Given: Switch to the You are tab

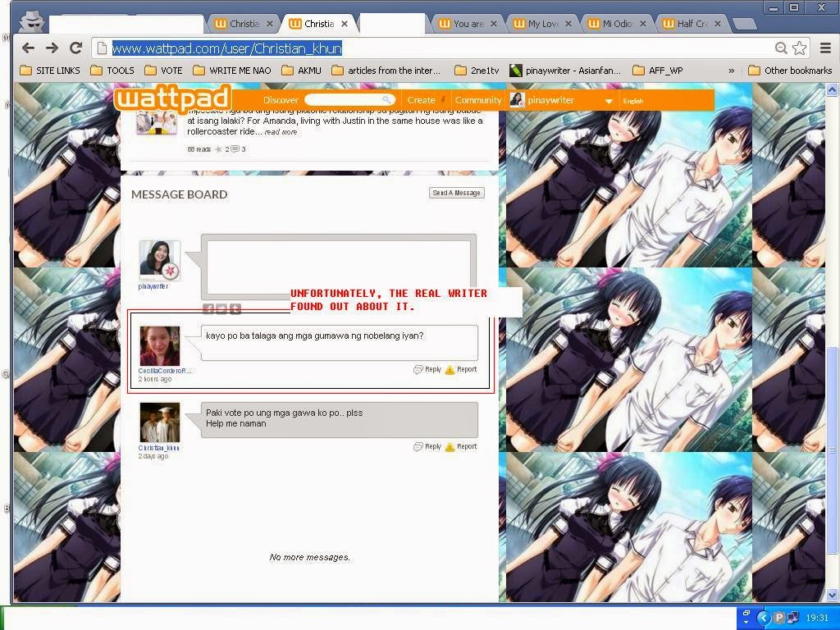Looking at the screenshot, I should tap(468, 24).
